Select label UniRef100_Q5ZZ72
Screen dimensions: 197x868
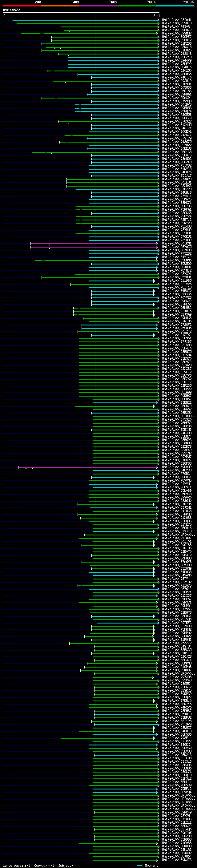177,643
